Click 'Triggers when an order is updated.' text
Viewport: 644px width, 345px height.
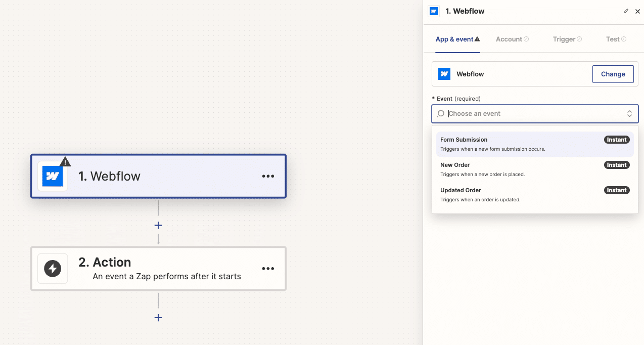tap(480, 200)
